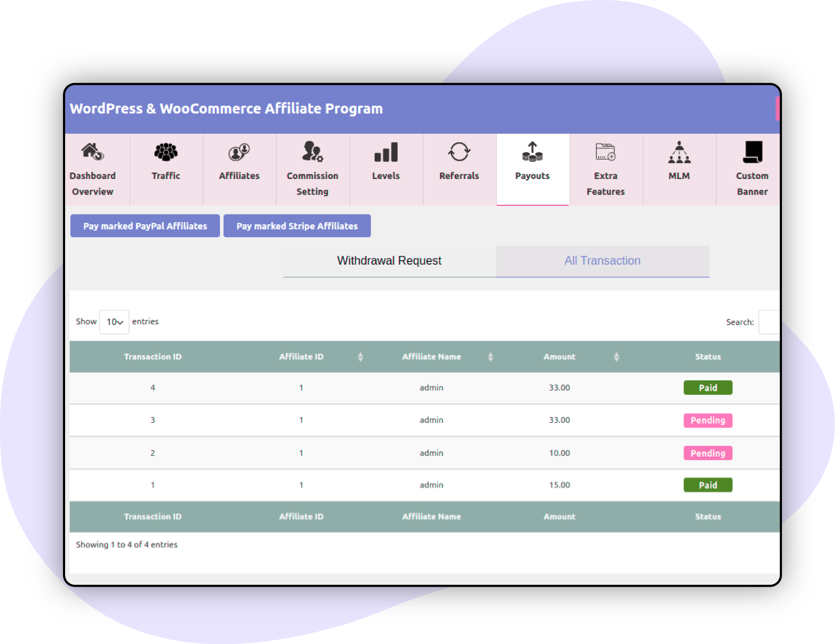Click WordPress & WooCommerce Affiliate Program title
This screenshot has height=644, width=835.
tap(226, 109)
